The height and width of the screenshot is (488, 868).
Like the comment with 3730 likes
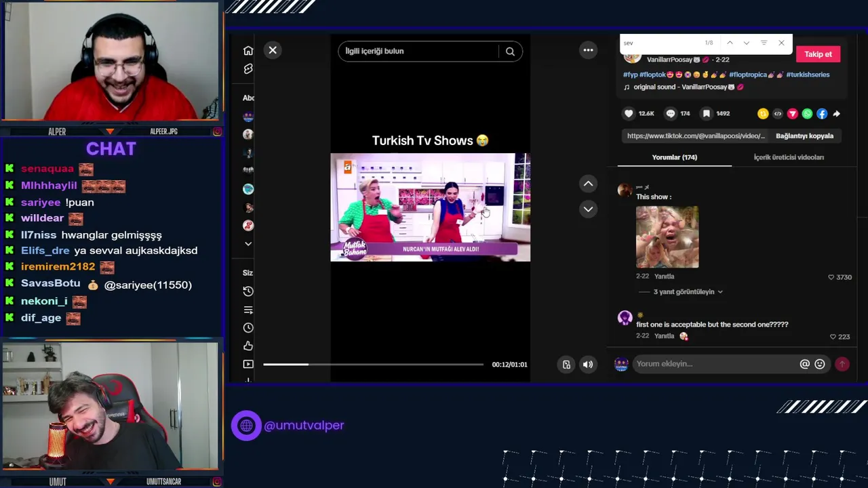[x=831, y=277]
